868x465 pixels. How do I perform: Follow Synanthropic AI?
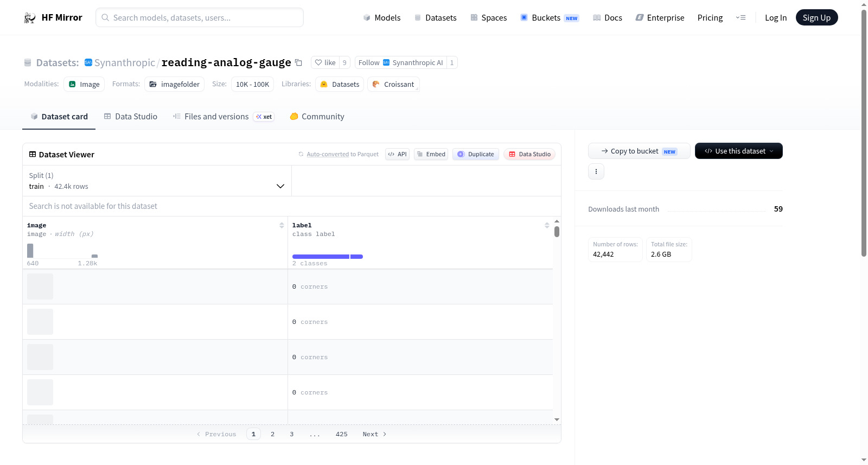400,62
